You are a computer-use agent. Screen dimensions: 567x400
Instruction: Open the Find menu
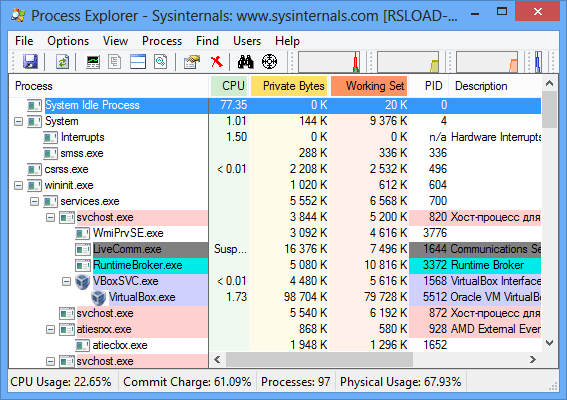(208, 41)
